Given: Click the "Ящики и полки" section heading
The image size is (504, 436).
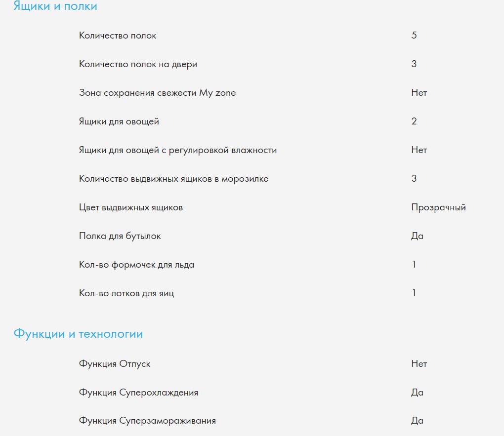Looking at the screenshot, I should click(55, 6).
